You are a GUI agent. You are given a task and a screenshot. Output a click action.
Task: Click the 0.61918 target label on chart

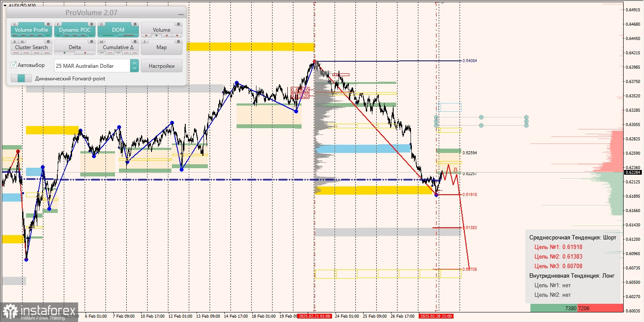click(470, 195)
